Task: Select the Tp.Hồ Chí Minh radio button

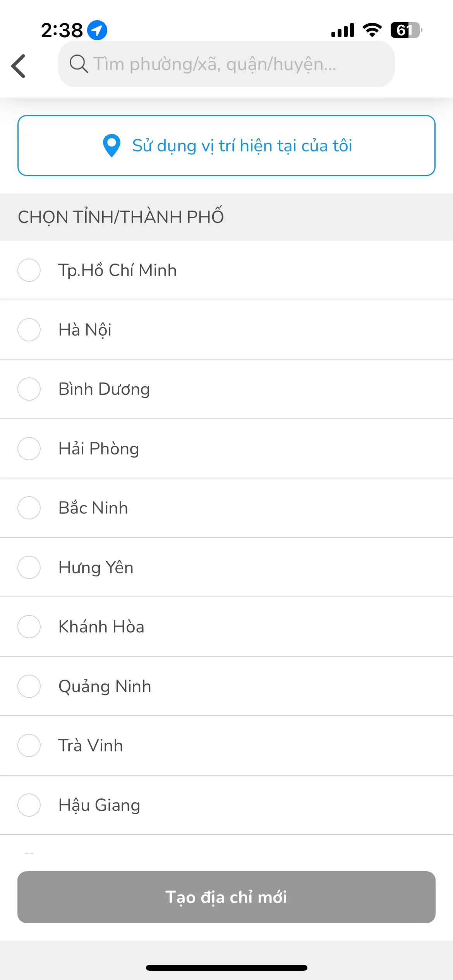Action: [29, 270]
